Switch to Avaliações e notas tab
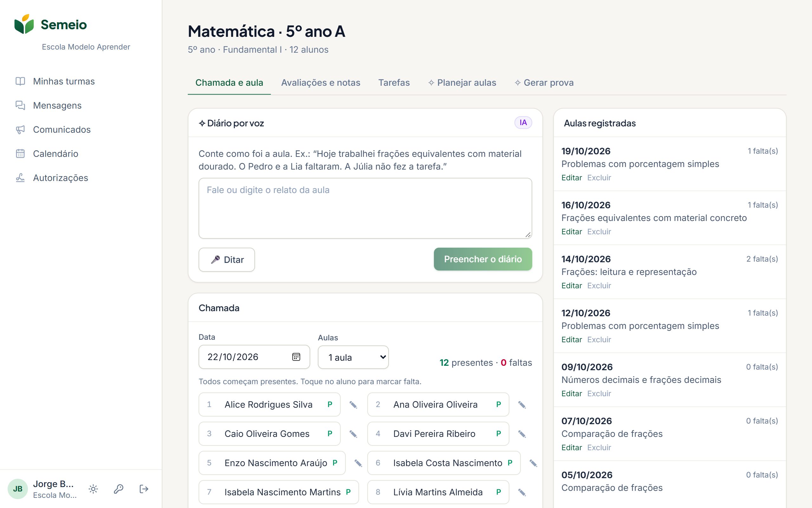Screen dimensions: 812x508 click(x=320, y=83)
